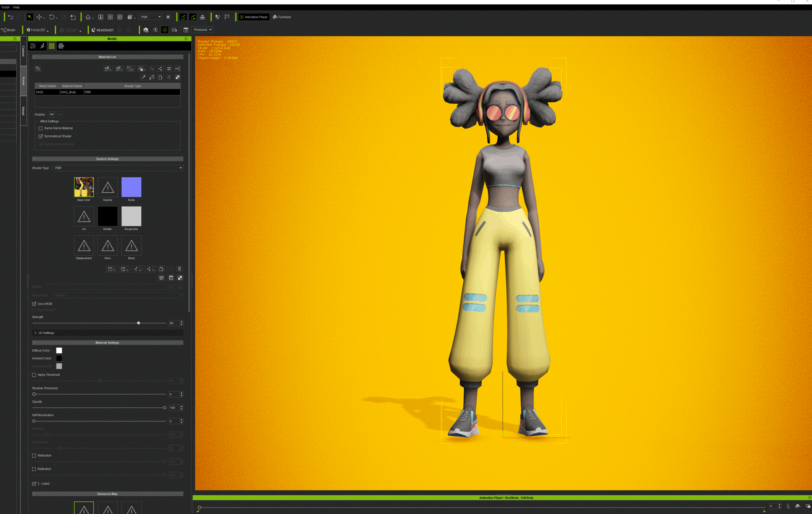Click the checker pattern icon in Material List
Image resolution: width=812 pixels, height=514 pixels.
177,77
